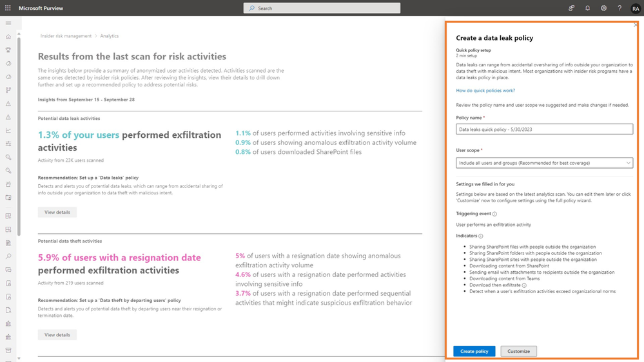Go to Insider risk management breadcrumb
The width and height of the screenshot is (644, 362).
(x=66, y=36)
